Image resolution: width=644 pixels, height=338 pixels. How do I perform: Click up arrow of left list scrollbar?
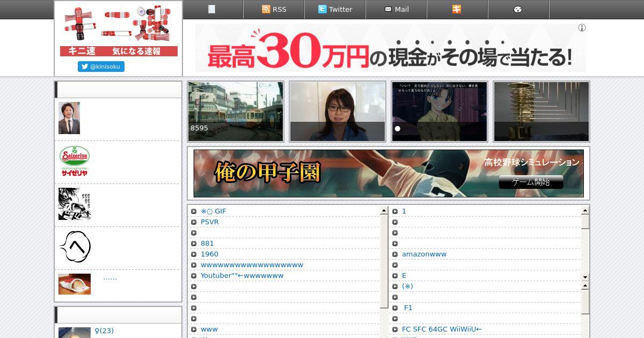point(384,211)
